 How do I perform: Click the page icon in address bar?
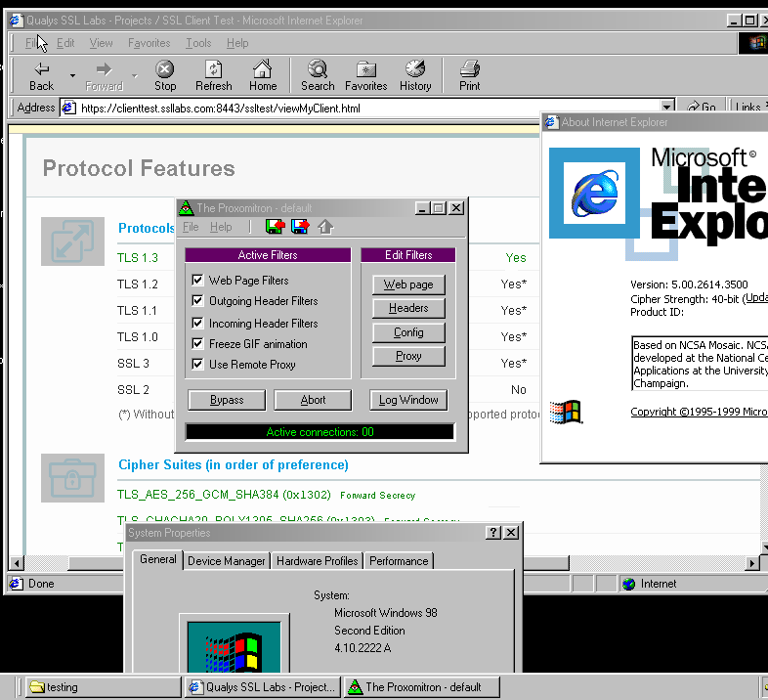click(68, 108)
